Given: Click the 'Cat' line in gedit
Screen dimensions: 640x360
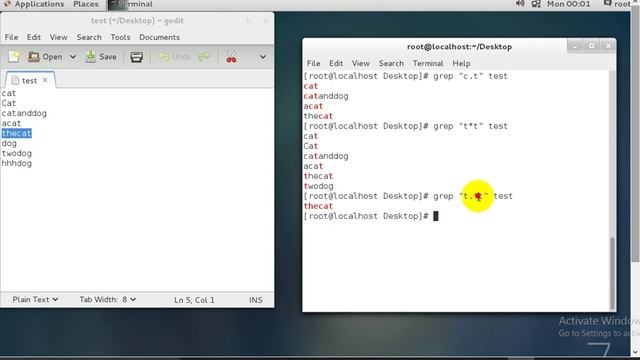Looking at the screenshot, I should pyautogui.click(x=9, y=103).
